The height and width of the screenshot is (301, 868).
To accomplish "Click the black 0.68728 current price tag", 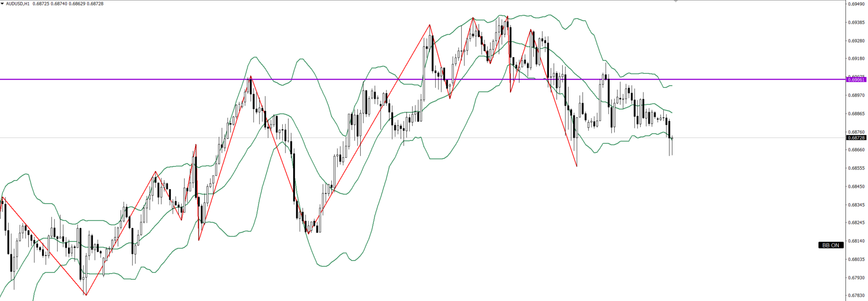I will pyautogui.click(x=856, y=138).
